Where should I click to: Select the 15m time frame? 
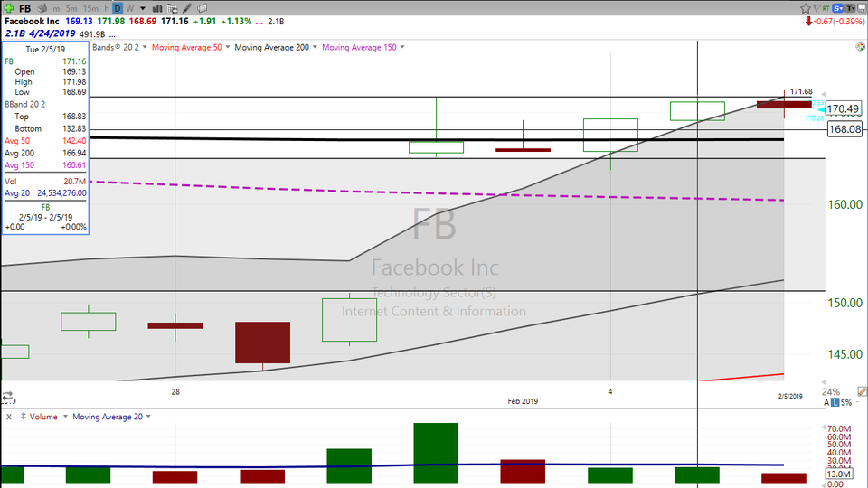90,9
